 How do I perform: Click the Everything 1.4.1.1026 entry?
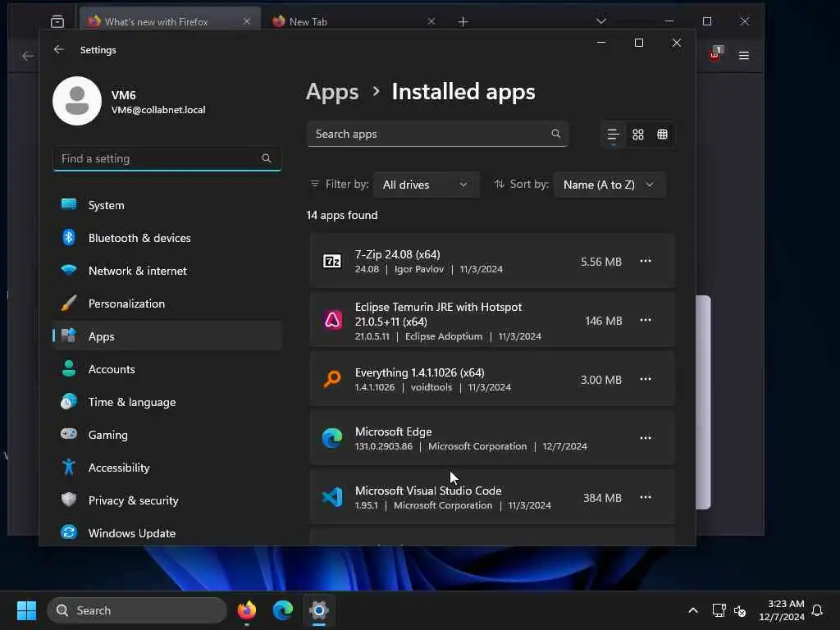click(x=492, y=379)
